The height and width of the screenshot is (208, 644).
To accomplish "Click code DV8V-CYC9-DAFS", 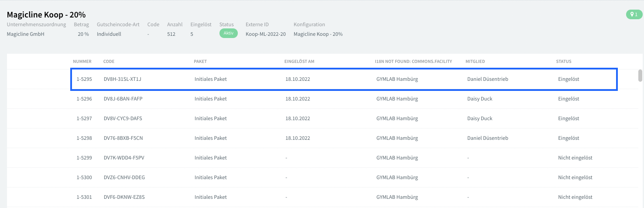I will tap(123, 118).
